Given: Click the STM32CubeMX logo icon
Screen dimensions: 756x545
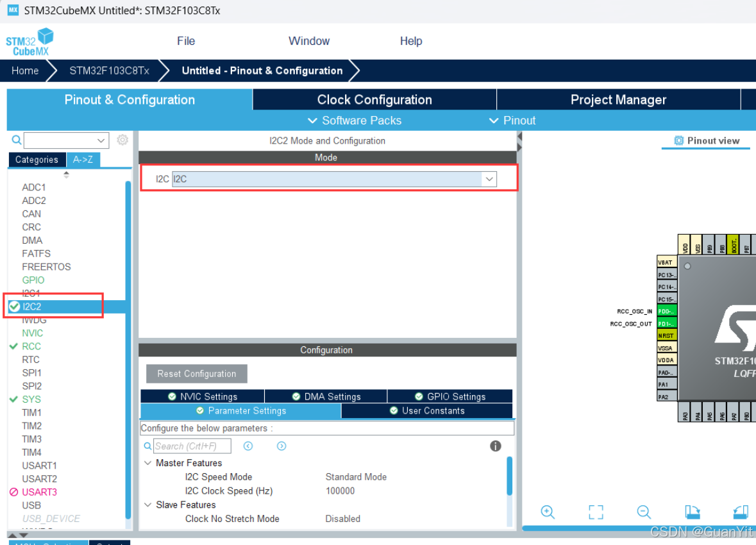Looking at the screenshot, I should tap(30, 42).
